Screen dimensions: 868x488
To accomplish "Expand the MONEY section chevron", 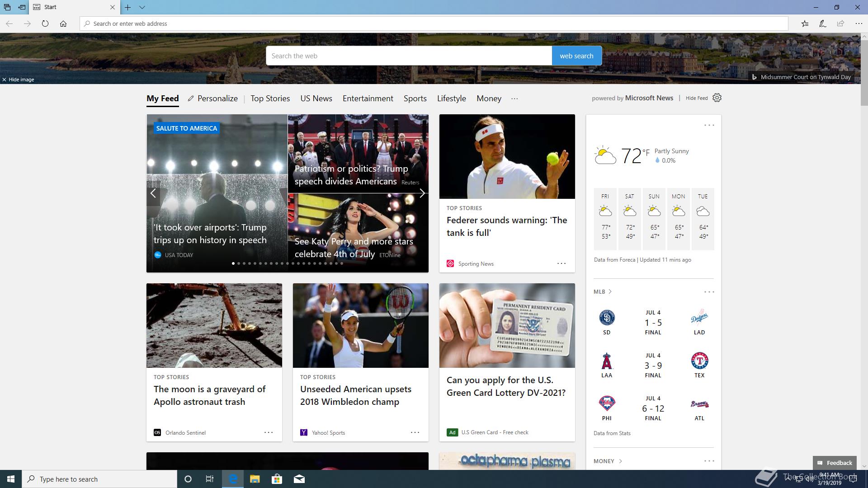I will coord(620,461).
